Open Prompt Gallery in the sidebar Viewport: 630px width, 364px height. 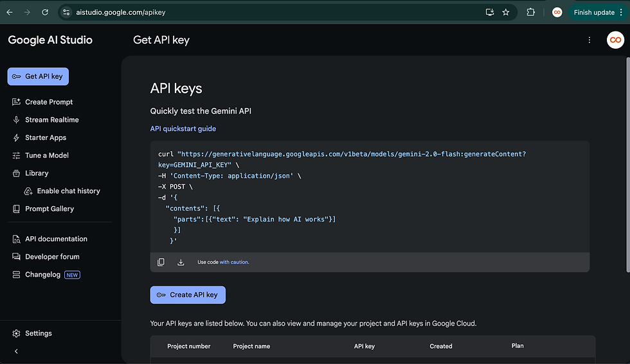50,209
